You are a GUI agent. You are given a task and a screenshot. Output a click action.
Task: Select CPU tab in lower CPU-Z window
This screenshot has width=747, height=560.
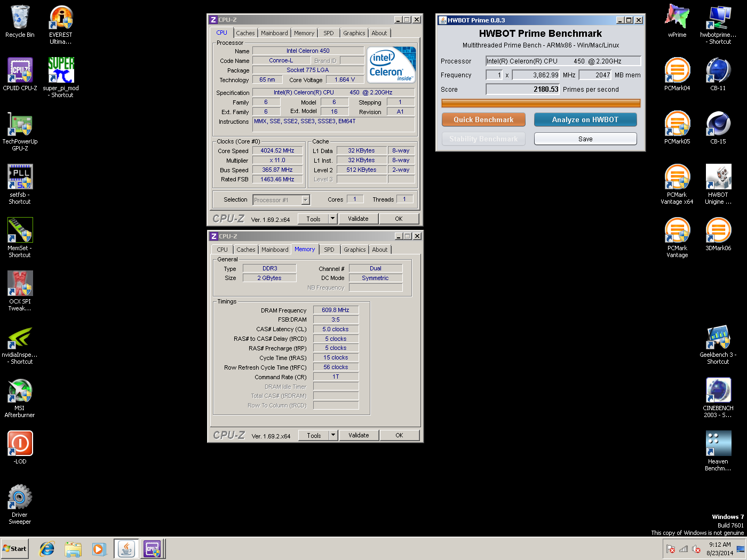(222, 250)
